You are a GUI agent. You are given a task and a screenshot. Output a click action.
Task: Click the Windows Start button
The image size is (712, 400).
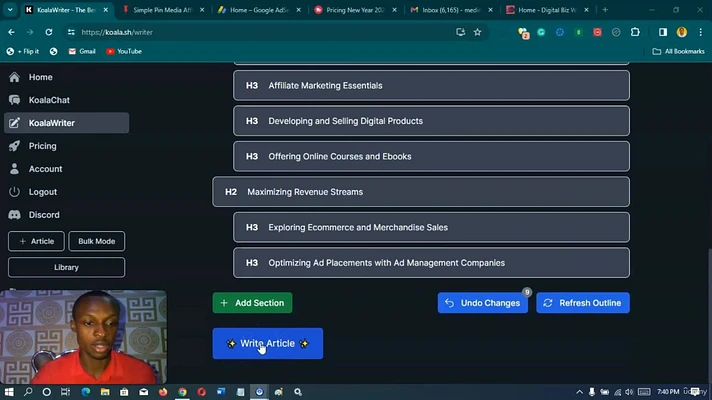click(9, 392)
